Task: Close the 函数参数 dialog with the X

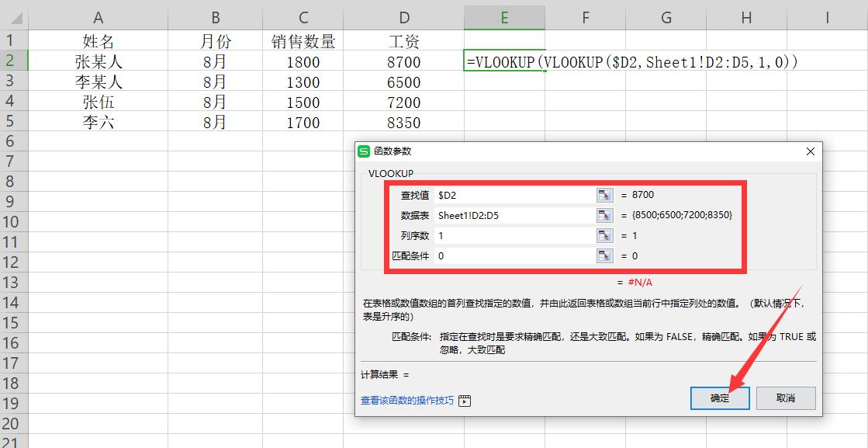Action: pyautogui.click(x=811, y=151)
